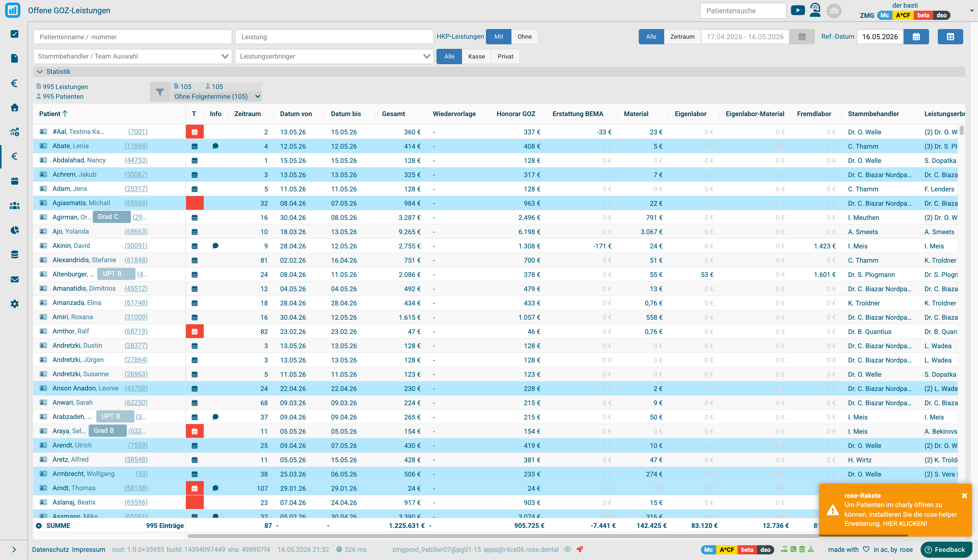Sort by the Wiedervorlage column header

[x=454, y=114]
